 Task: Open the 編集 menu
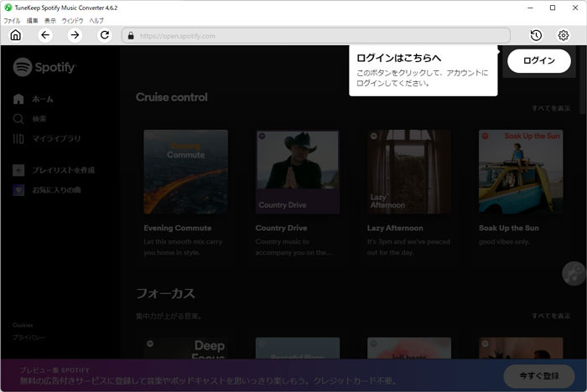pyautogui.click(x=32, y=21)
